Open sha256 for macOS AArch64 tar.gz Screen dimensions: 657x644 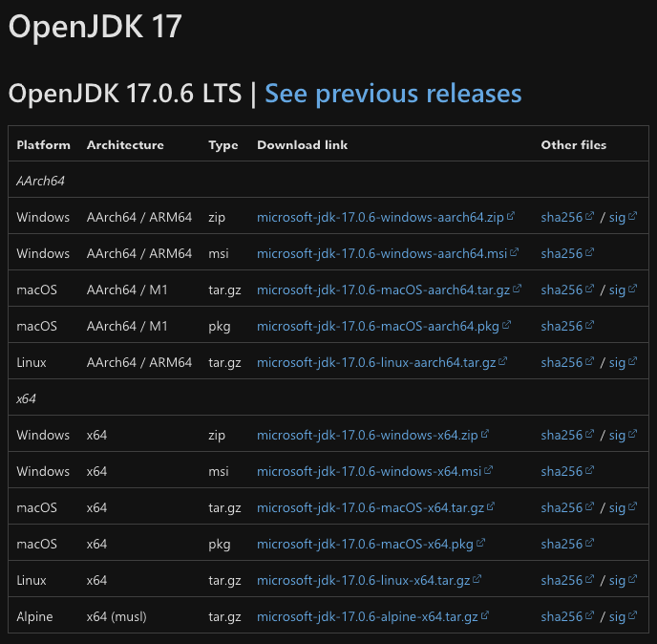[x=567, y=290]
